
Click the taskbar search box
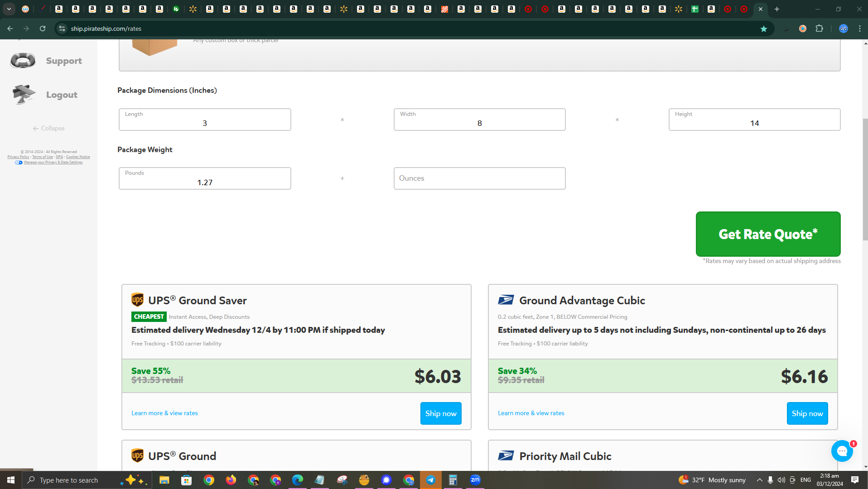click(87, 480)
